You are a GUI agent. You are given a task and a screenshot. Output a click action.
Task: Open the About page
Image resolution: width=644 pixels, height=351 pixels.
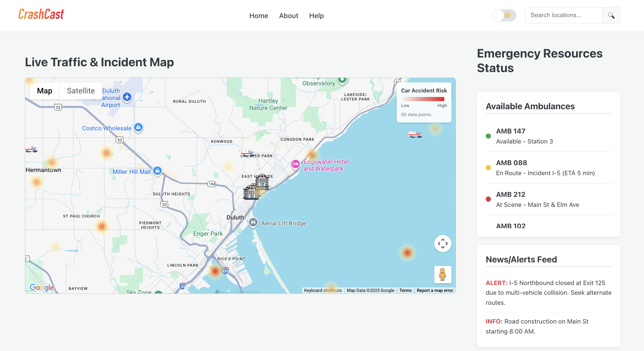(x=288, y=16)
